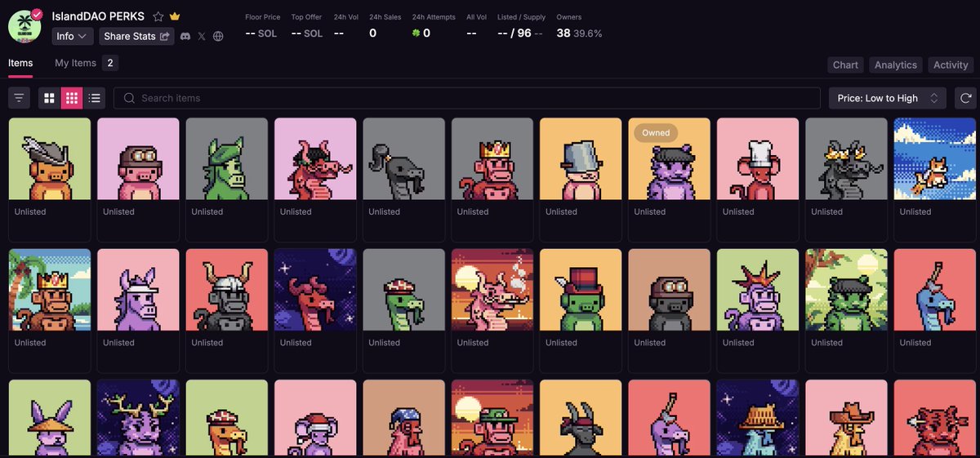The height and width of the screenshot is (458, 980).
Task: Open the horned helmet gorilla NFT
Action: pos(226,290)
